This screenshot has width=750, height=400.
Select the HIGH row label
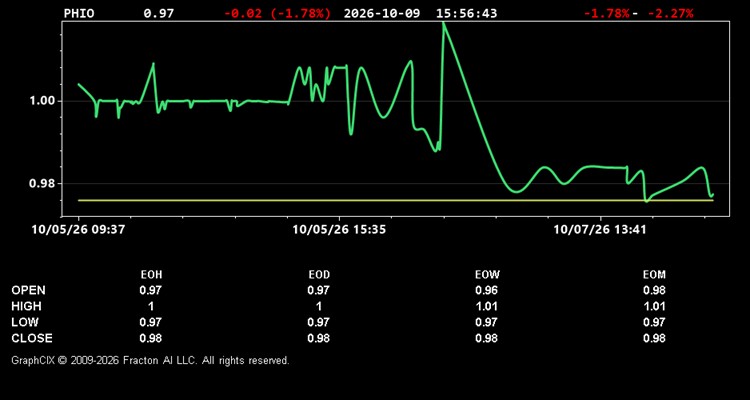click(26, 306)
